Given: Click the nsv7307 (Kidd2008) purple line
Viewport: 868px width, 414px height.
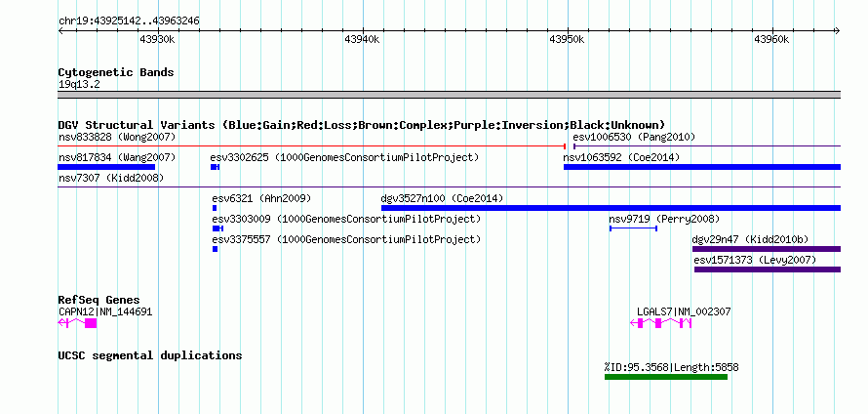Looking at the screenshot, I should pos(450,187).
